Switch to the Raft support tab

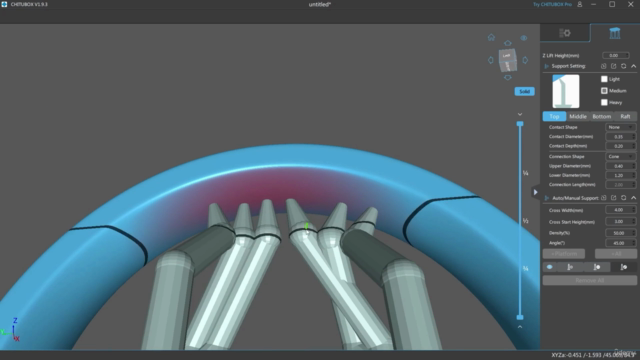(x=625, y=116)
